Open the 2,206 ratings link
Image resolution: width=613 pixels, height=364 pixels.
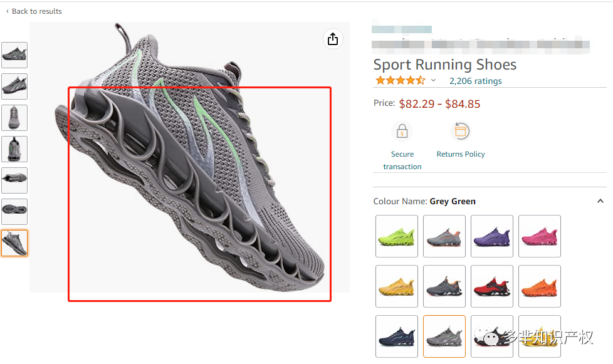pos(475,81)
